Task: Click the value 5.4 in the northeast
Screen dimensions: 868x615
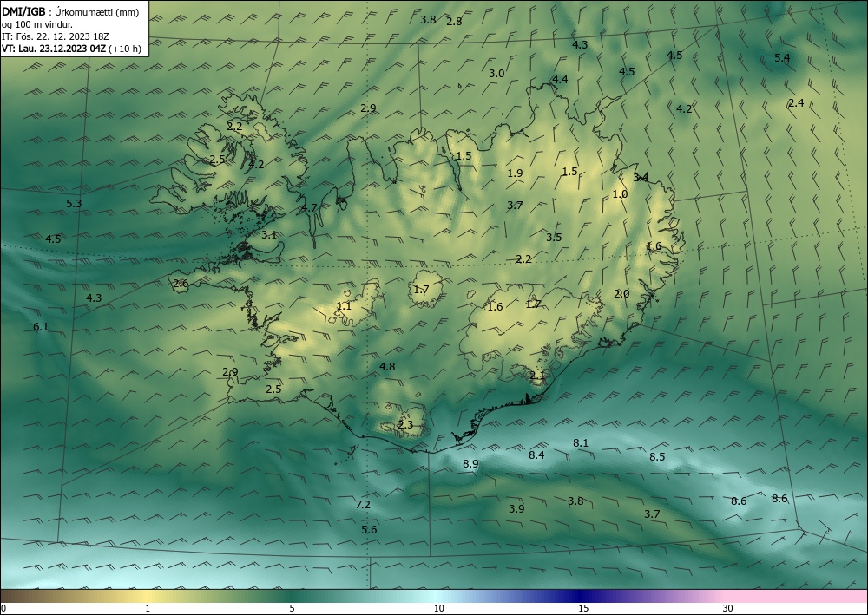Action: (782, 58)
